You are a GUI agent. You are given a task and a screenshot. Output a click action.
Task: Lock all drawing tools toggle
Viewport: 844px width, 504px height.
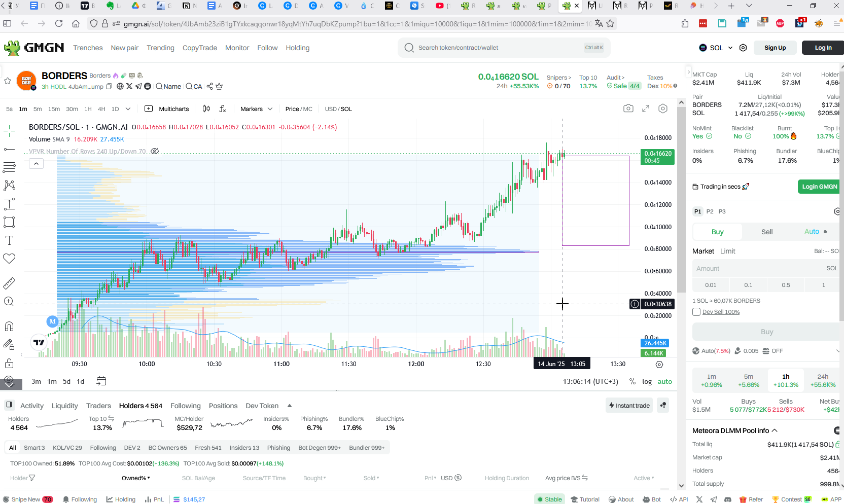tap(9, 364)
